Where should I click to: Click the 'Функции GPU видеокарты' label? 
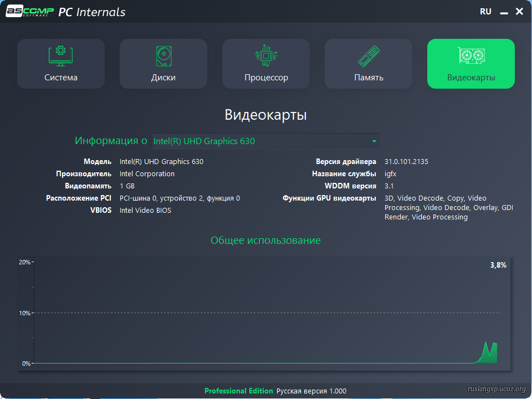(329, 198)
